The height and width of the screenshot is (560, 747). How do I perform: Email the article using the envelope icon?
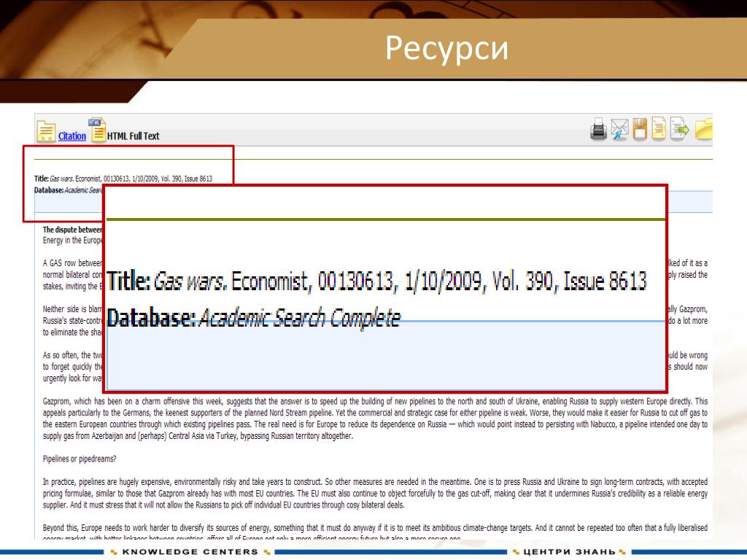tap(620, 130)
